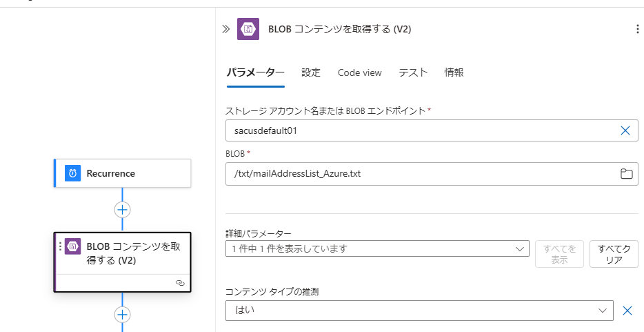Switch to the 設定 tab

pos(311,72)
